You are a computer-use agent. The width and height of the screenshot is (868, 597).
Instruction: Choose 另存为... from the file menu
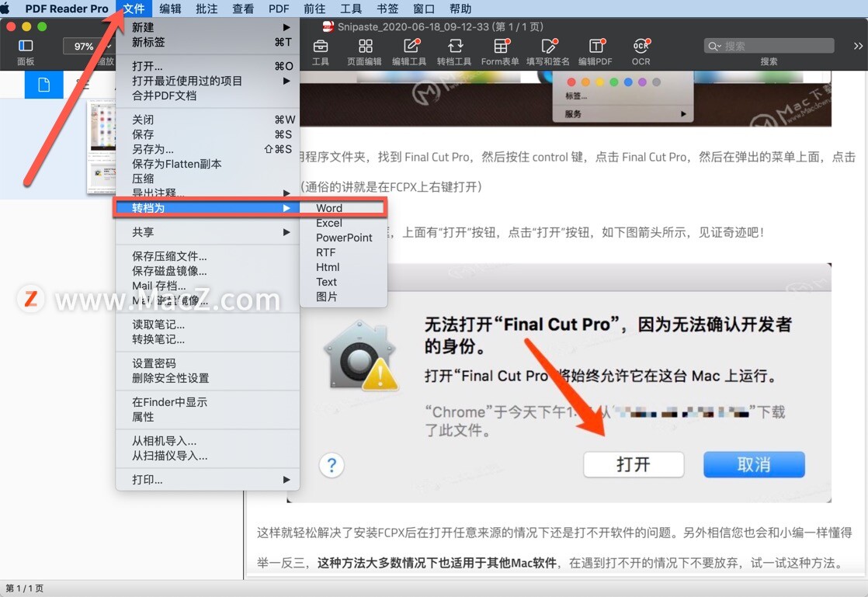pos(207,149)
